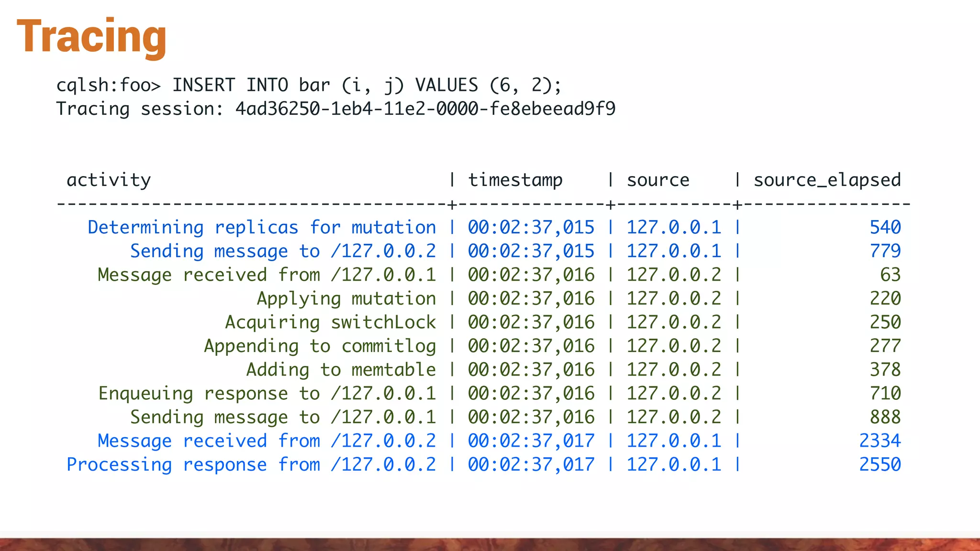Click elapsed value 250
This screenshot has width=980, height=551.
coord(885,322)
